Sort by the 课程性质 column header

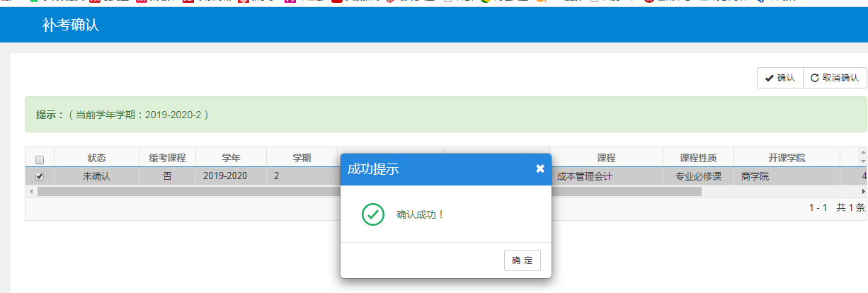pos(698,158)
